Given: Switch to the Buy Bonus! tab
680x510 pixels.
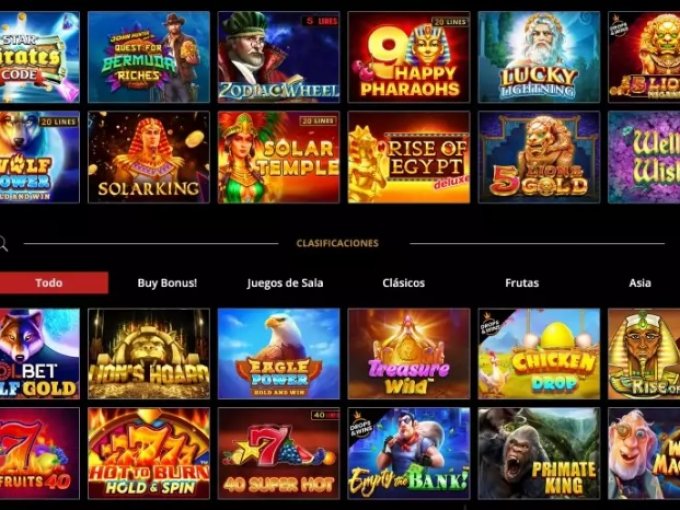Looking at the screenshot, I should pyautogui.click(x=167, y=283).
